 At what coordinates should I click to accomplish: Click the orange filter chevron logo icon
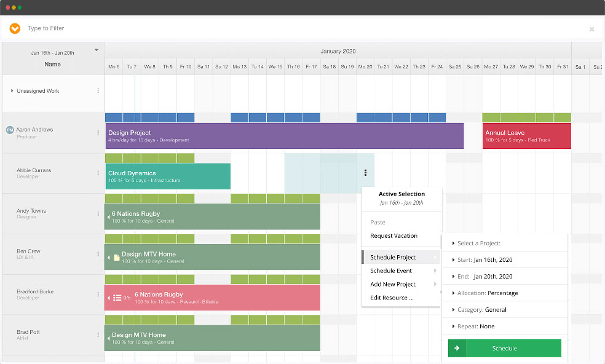coord(15,28)
